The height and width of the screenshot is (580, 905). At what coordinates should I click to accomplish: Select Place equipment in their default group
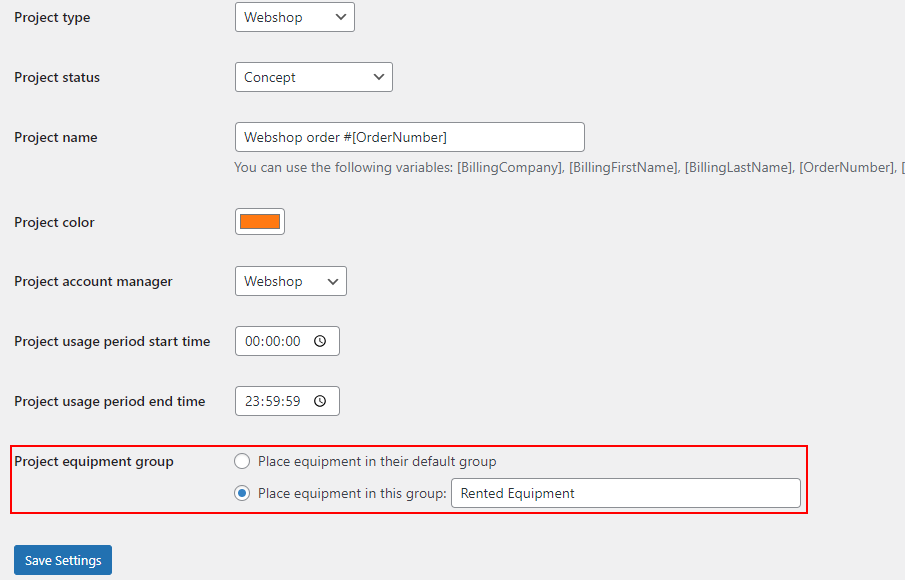point(242,461)
